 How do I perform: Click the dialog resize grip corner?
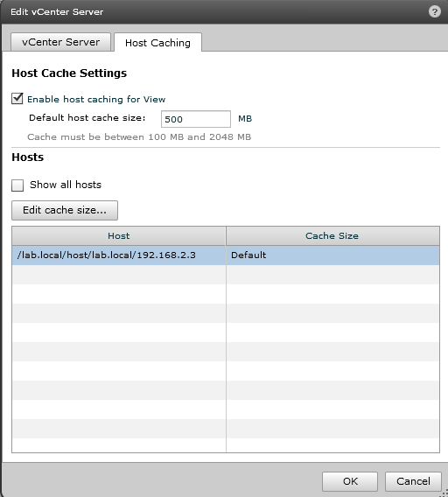[444, 493]
